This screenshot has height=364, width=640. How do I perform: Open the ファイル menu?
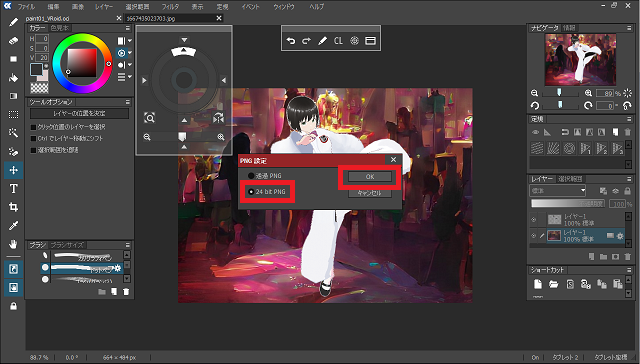(x=26, y=7)
